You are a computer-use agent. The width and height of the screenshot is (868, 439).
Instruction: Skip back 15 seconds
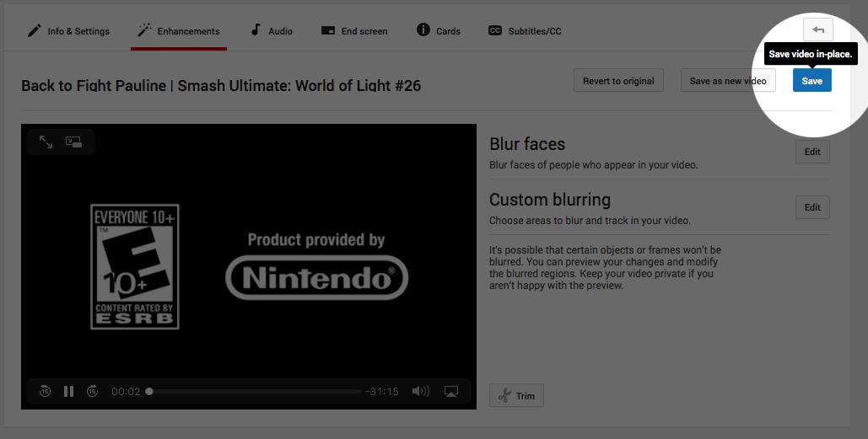pos(46,392)
